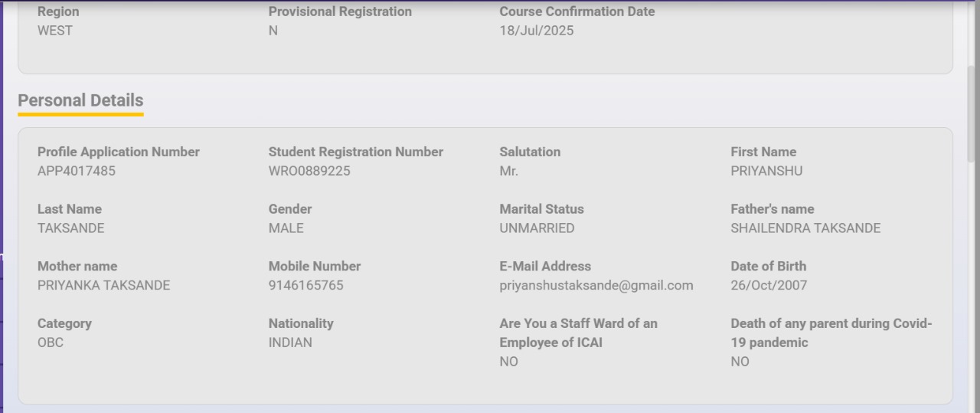Click the Personal Details section heading
This screenshot has height=413, width=980.
point(80,100)
